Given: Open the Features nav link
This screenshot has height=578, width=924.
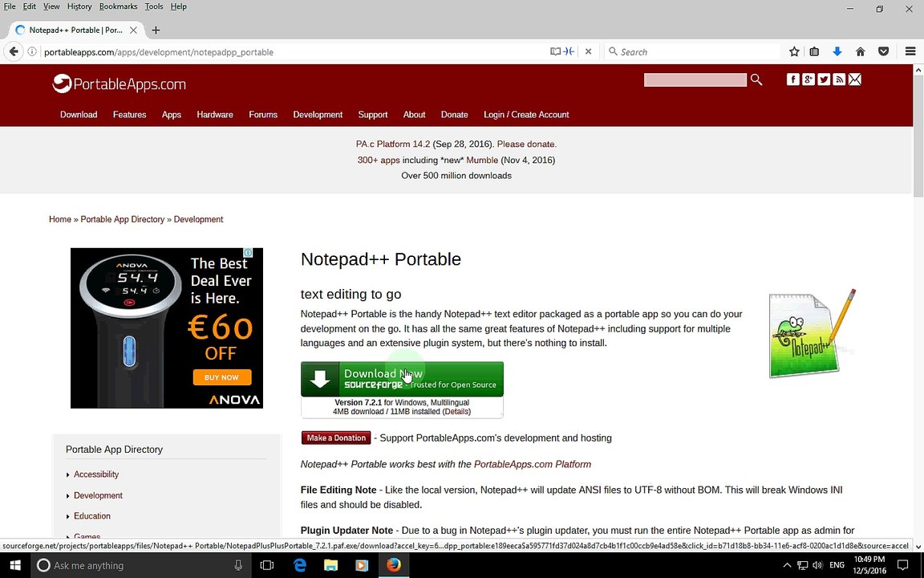Looking at the screenshot, I should click(x=130, y=115).
